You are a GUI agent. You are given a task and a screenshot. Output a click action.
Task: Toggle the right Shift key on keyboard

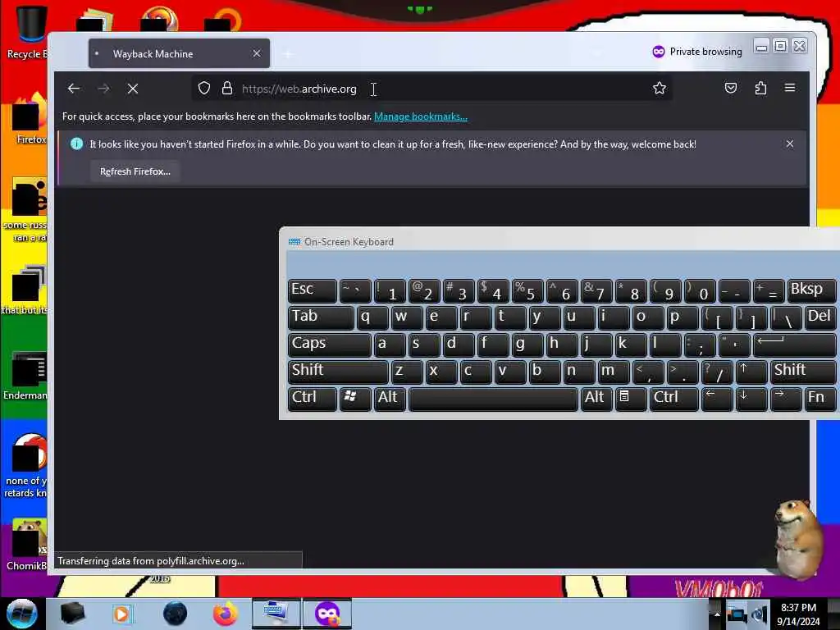[802, 372]
